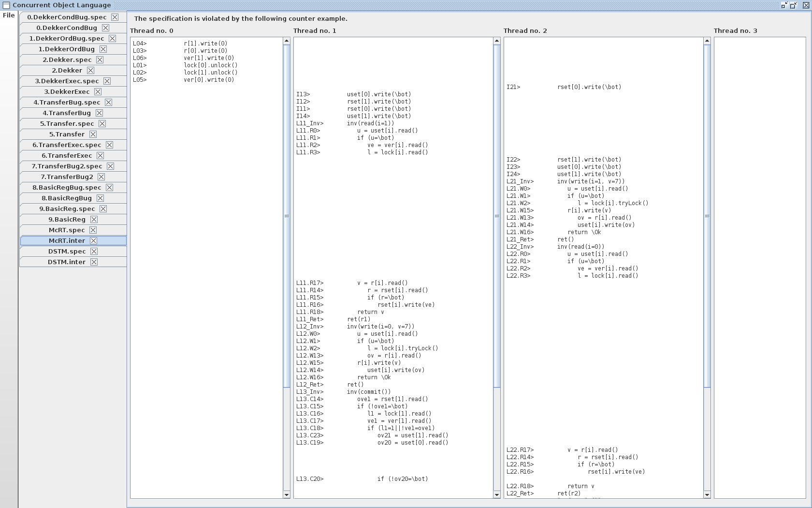Switch to the 2.Dekker tab
The image size is (812, 508).
click(73, 70)
